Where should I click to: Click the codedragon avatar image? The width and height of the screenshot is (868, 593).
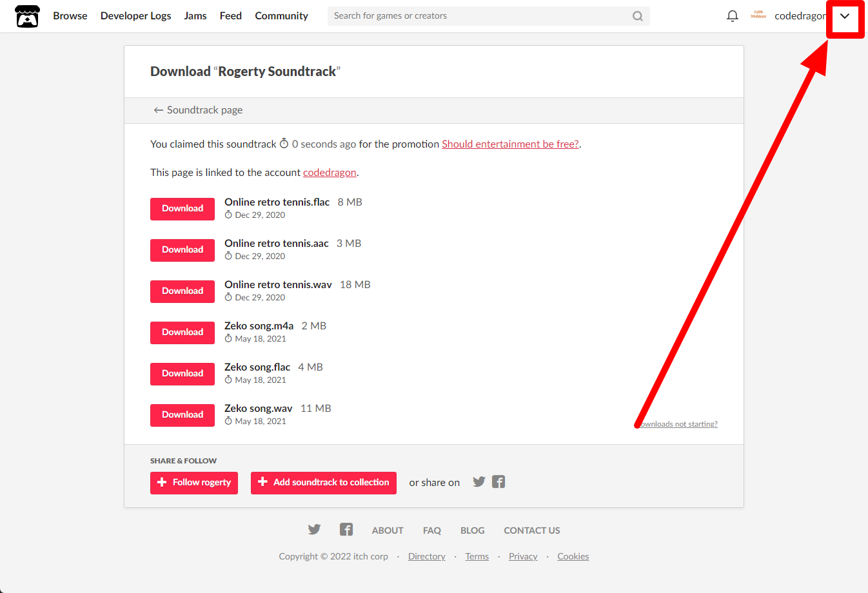(758, 16)
